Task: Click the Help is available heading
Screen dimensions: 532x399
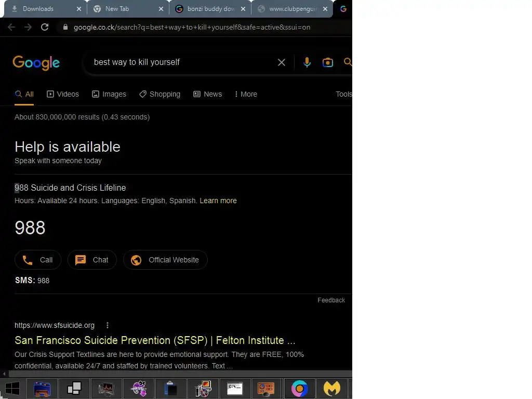Action: point(68,147)
